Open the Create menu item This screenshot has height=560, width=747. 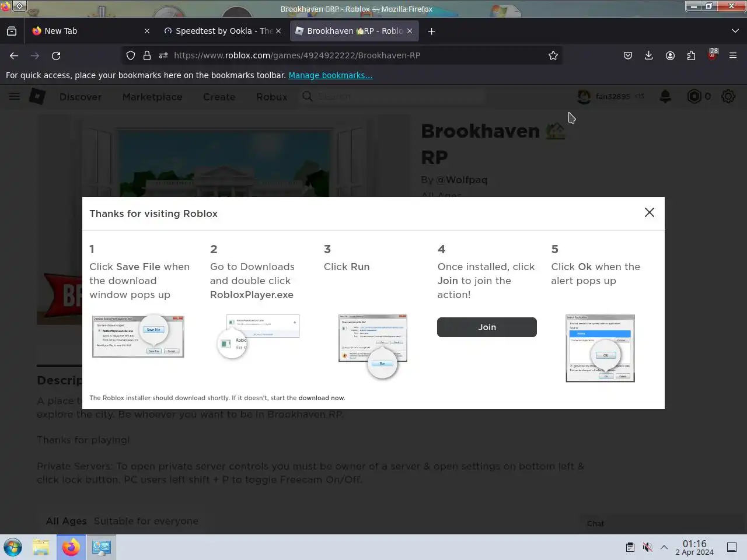219,97
